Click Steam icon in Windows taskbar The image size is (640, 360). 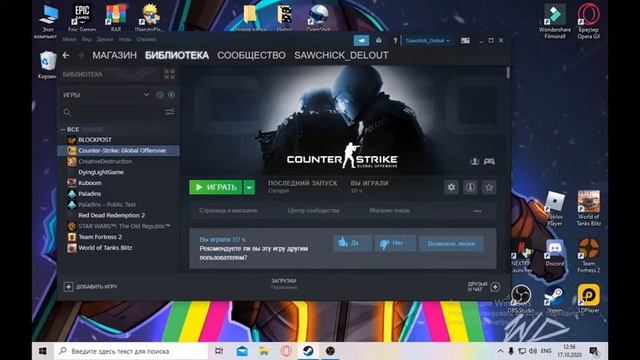point(308,351)
